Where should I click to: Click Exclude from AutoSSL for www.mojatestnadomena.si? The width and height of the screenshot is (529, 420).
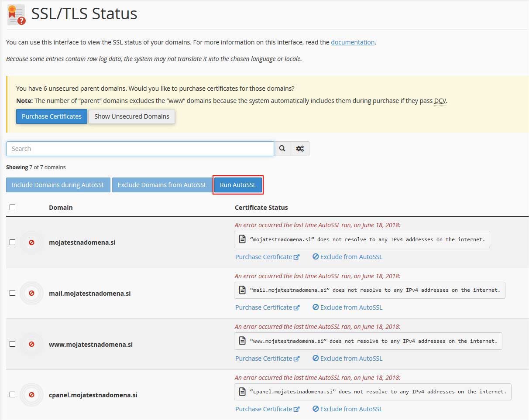[x=347, y=359]
